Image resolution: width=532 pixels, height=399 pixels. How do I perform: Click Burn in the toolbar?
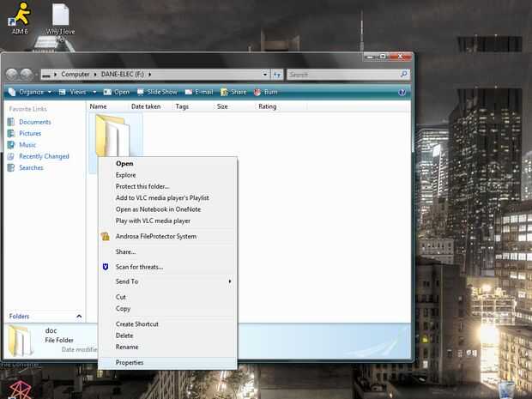[266, 92]
